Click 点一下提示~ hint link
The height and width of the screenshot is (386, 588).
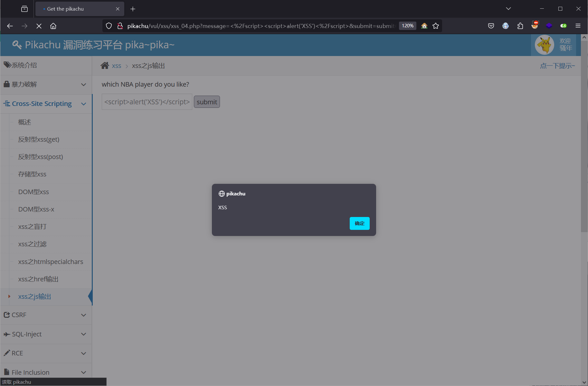[557, 66]
